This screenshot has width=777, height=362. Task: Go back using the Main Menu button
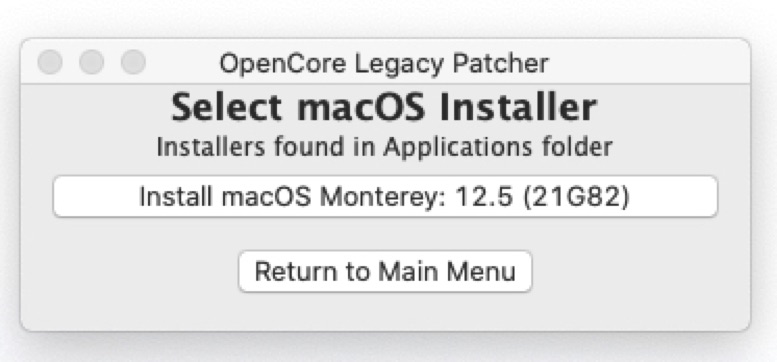[385, 271]
